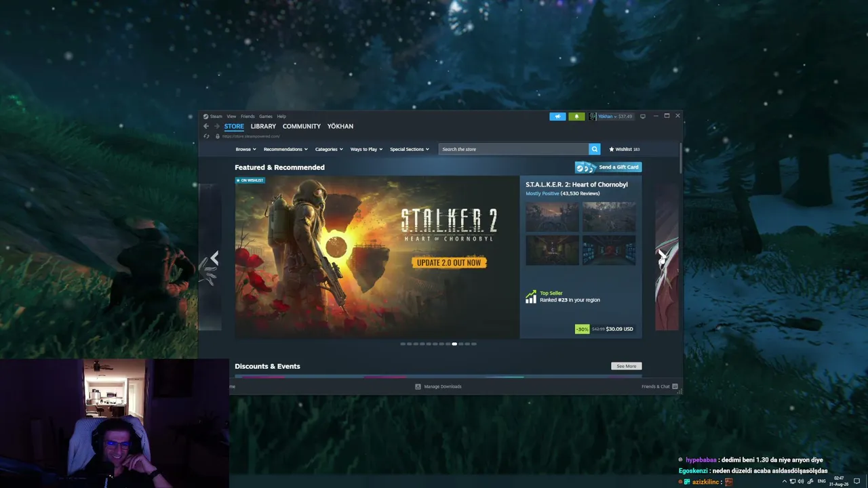
Task: Click the Ranked #23 in your region text
Action: pyautogui.click(x=570, y=300)
